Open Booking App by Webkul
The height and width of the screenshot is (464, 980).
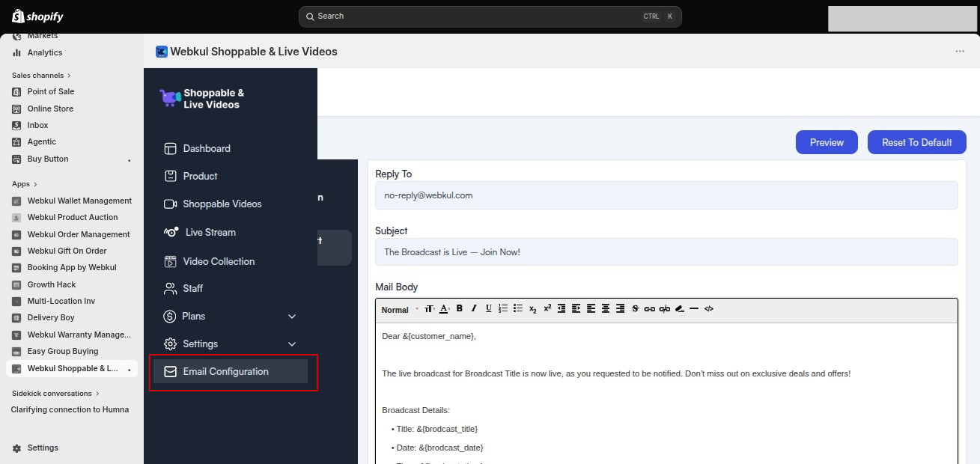72,267
